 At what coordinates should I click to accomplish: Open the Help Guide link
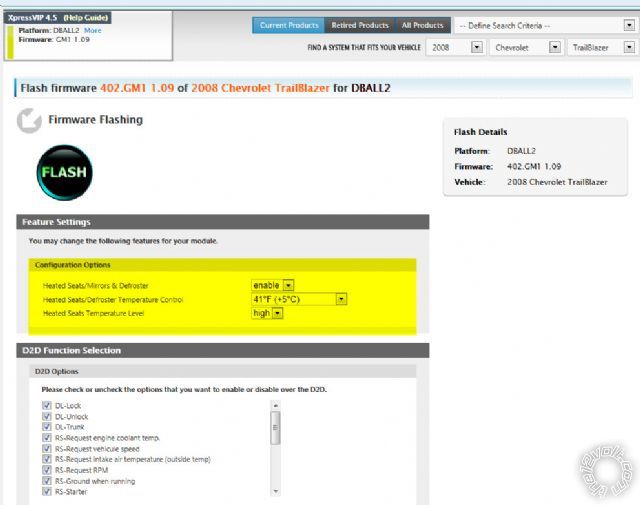pos(86,18)
